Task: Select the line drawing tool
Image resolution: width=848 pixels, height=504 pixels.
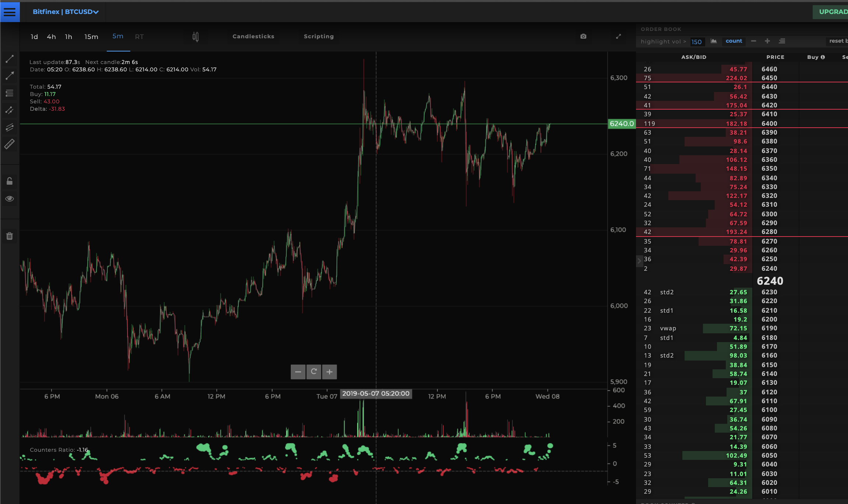Action: (10, 59)
